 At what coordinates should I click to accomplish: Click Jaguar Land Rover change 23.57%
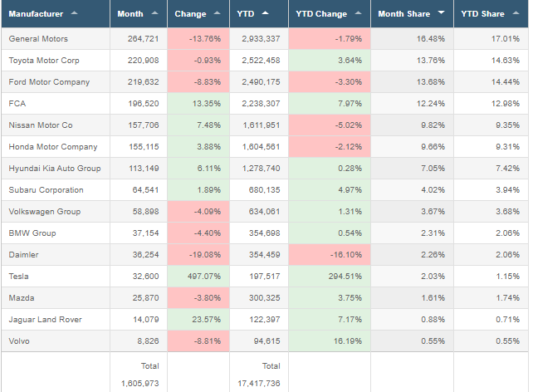pyautogui.click(x=207, y=320)
